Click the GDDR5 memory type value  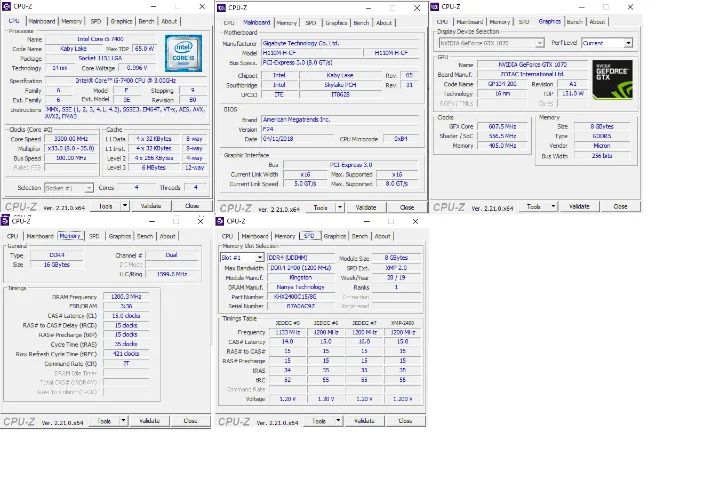(x=602, y=136)
